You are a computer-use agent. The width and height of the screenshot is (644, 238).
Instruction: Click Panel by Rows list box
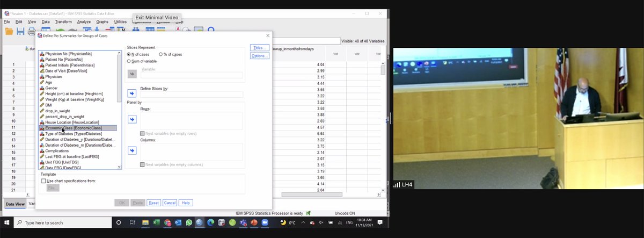(192, 120)
